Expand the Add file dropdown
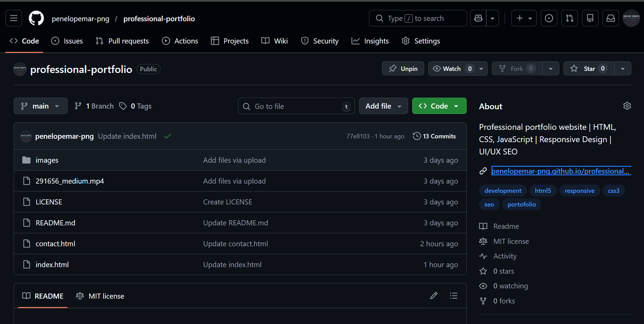644x324 pixels. click(x=383, y=106)
